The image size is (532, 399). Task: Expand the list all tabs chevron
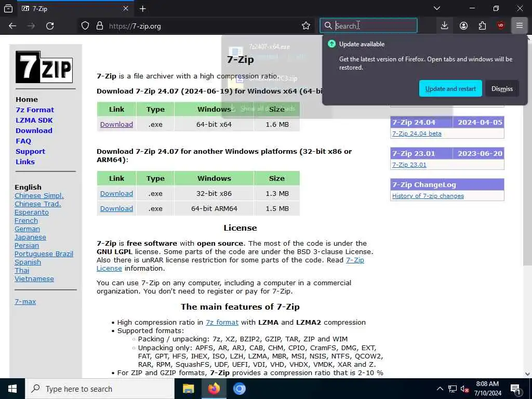(437, 8)
